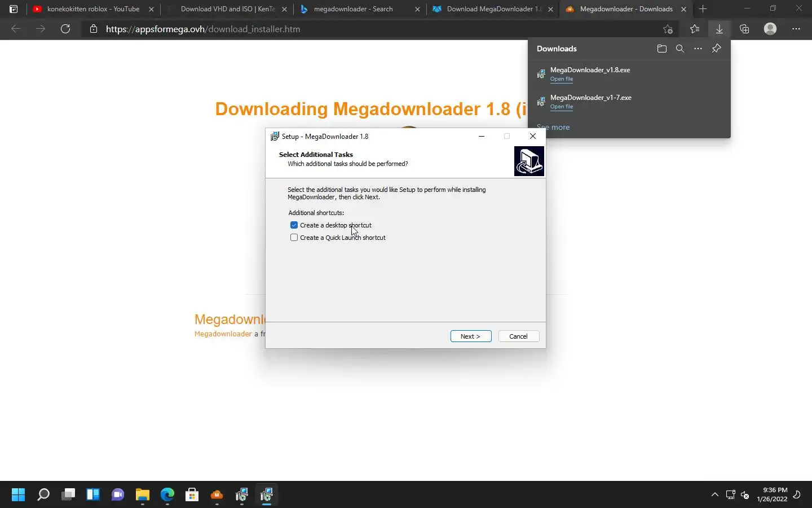Open the orange cloud app on taskbar
This screenshot has width=812, height=508.
[217, 495]
